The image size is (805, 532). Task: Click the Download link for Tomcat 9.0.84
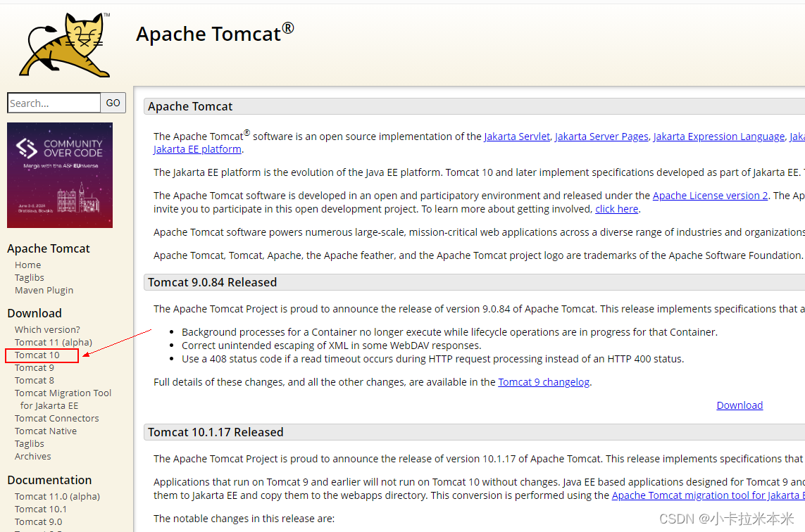(x=740, y=405)
